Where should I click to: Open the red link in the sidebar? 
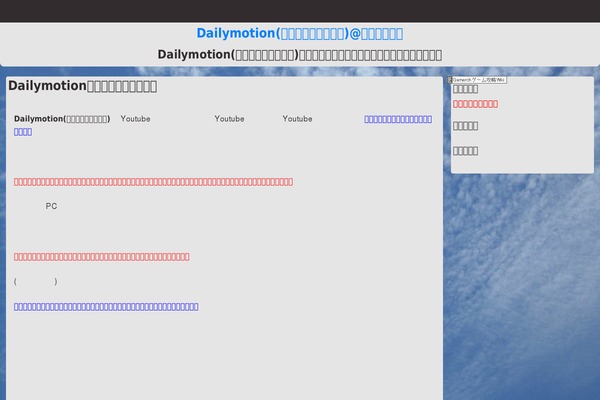coord(475,104)
